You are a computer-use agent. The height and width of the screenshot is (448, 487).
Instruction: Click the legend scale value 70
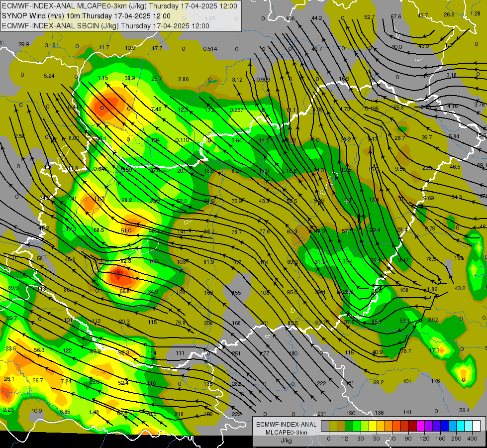click(x=392, y=439)
